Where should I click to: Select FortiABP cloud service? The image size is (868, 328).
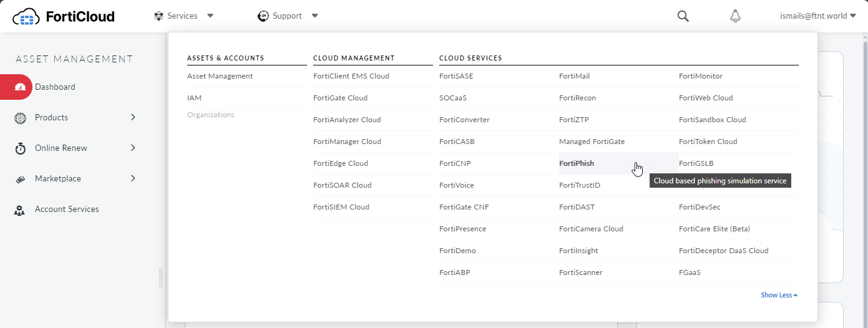[455, 273]
